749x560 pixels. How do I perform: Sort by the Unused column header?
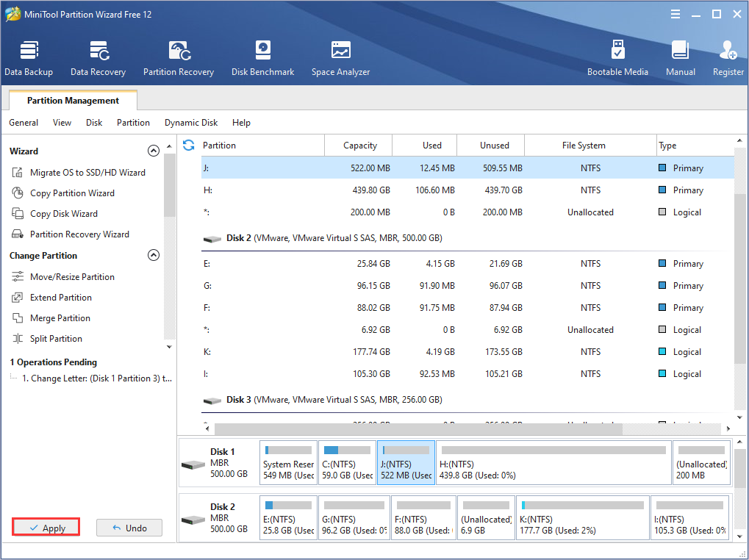[x=490, y=145]
